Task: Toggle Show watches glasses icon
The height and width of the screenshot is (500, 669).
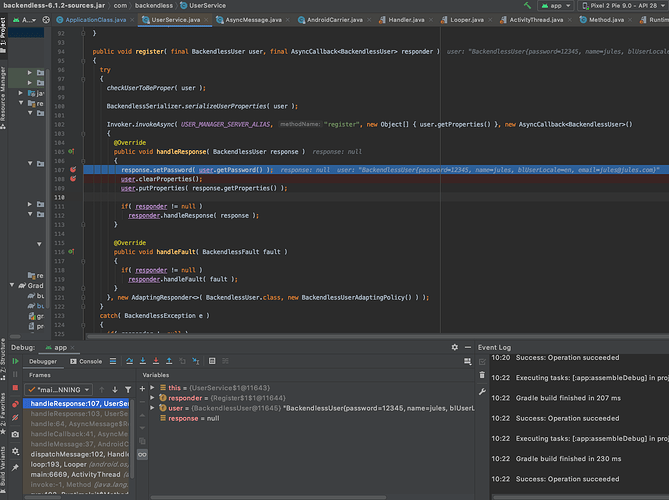Action: (142, 455)
